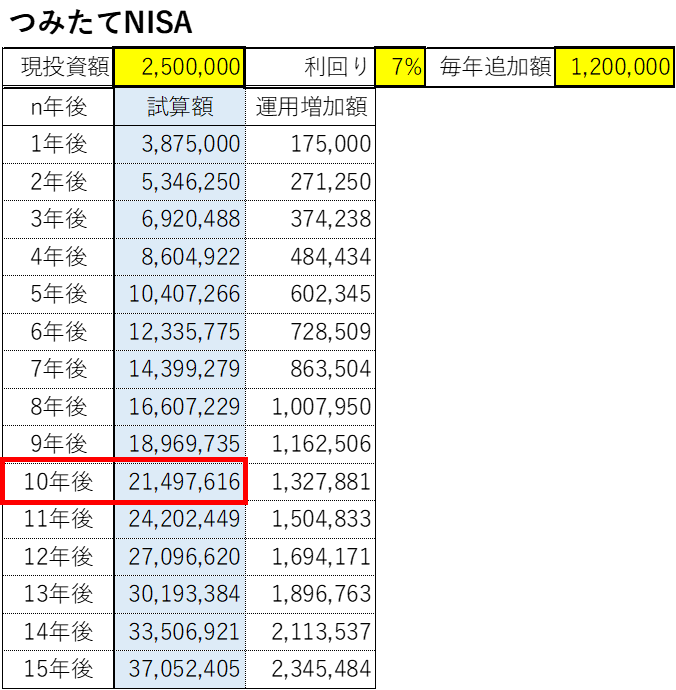The width and height of the screenshot is (676, 690).
Task: Select the つみたてNISA title text
Action: (x=100, y=23)
